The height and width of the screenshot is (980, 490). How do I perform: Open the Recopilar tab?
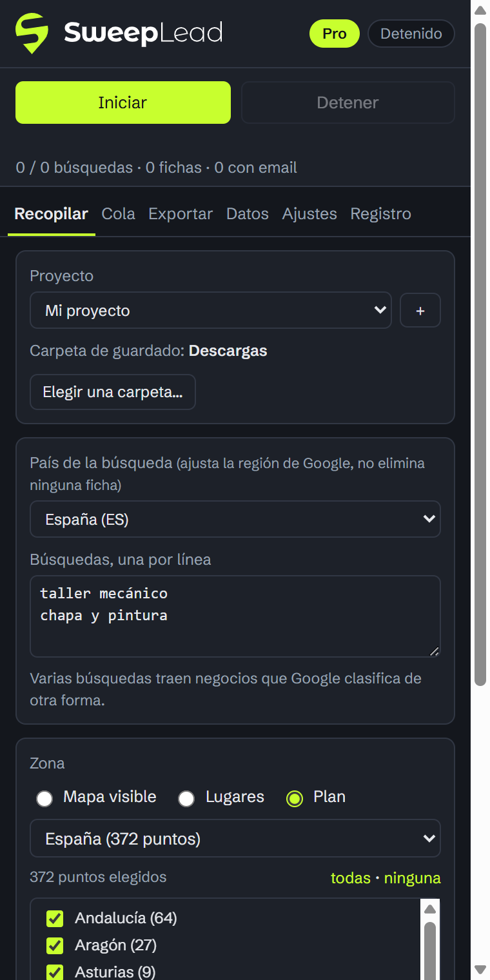52,213
